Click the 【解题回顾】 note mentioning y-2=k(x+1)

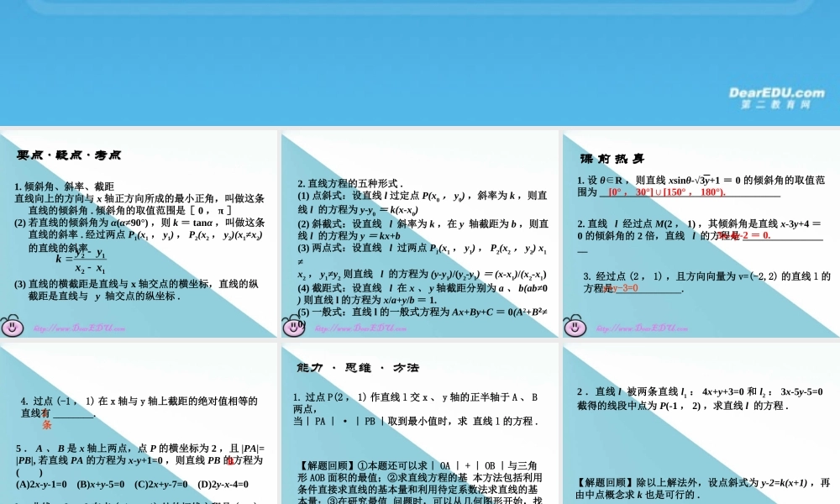click(x=702, y=488)
